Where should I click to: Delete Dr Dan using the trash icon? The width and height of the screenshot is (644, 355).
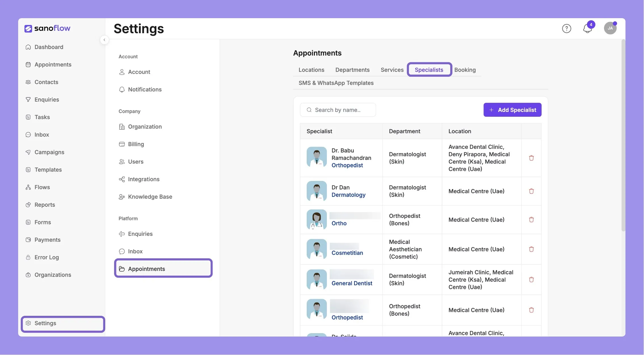tap(531, 191)
